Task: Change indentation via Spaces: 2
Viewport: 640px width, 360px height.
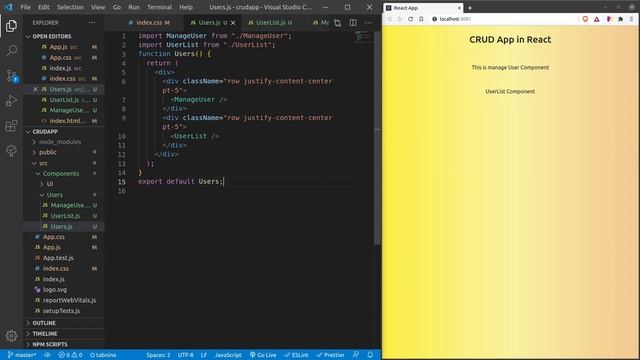Action: [x=158, y=355]
